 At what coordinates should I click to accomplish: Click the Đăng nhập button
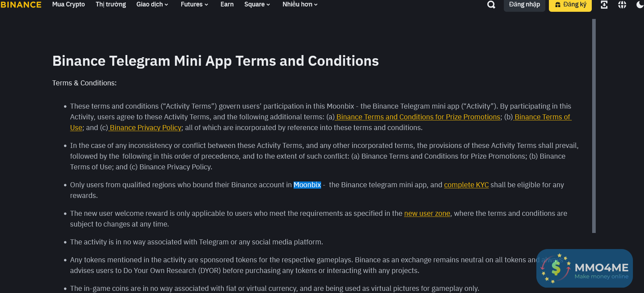tap(524, 5)
